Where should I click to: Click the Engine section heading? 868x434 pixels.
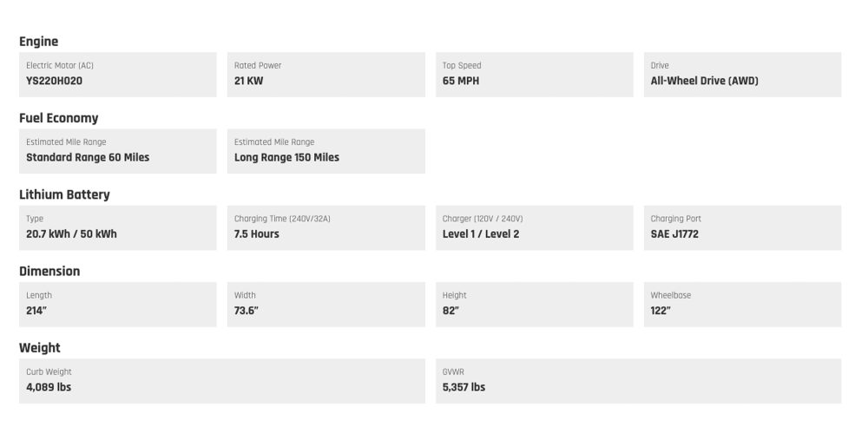tap(39, 42)
